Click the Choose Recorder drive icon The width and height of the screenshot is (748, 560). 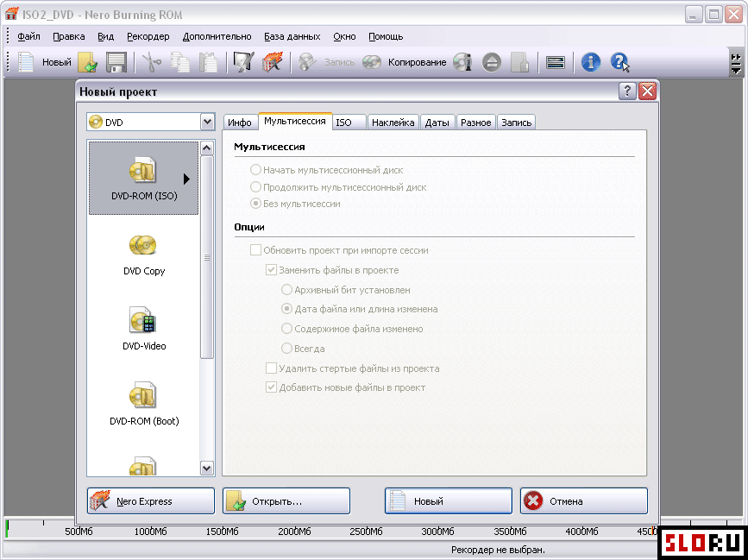pyautogui.click(x=556, y=62)
